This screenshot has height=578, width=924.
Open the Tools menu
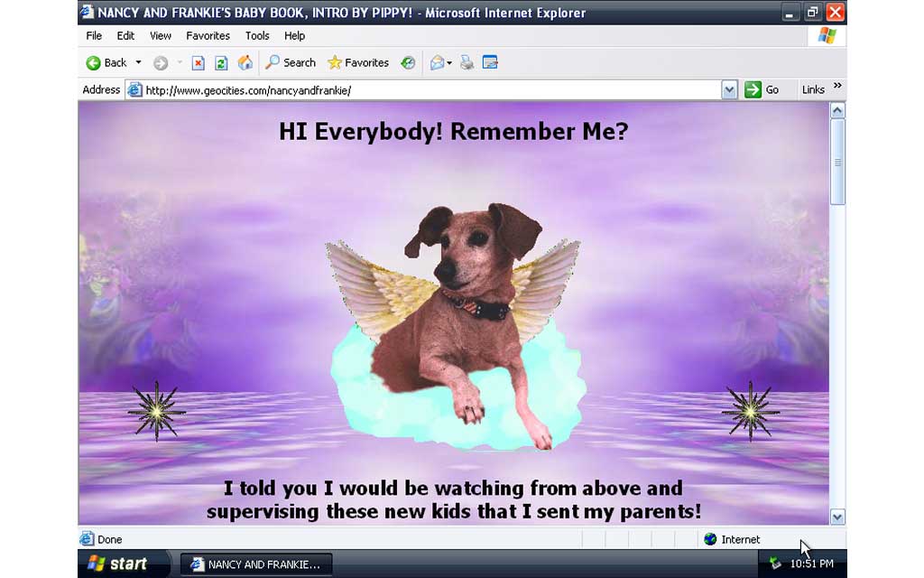[x=257, y=36]
